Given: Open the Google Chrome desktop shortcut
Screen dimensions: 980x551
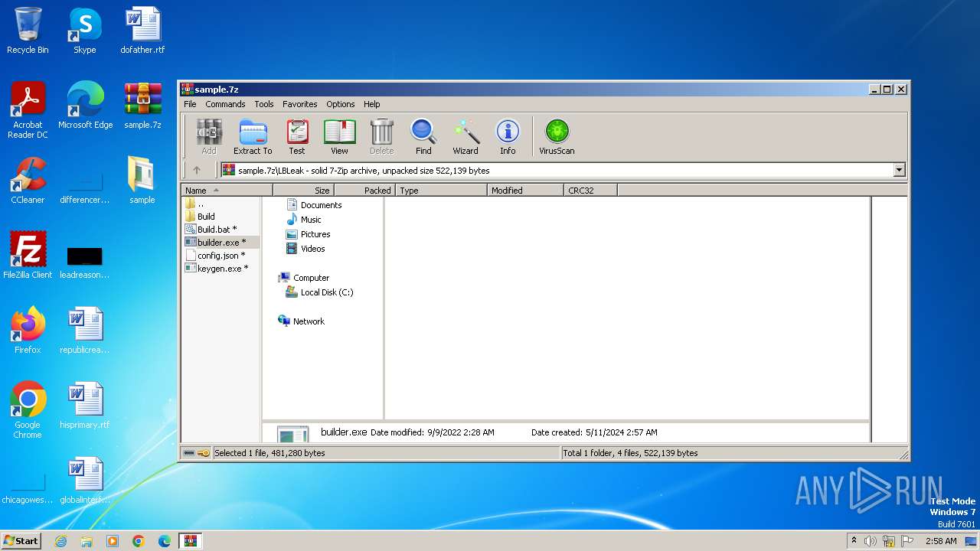Looking at the screenshot, I should [x=28, y=410].
